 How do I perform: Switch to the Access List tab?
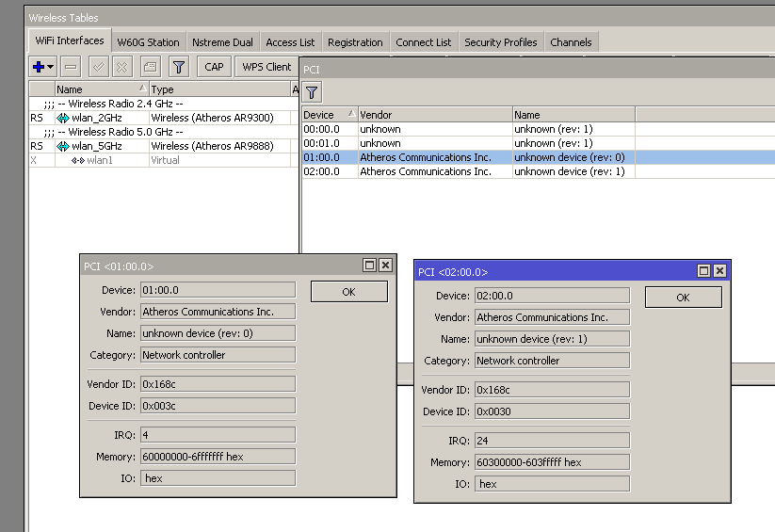pos(290,42)
